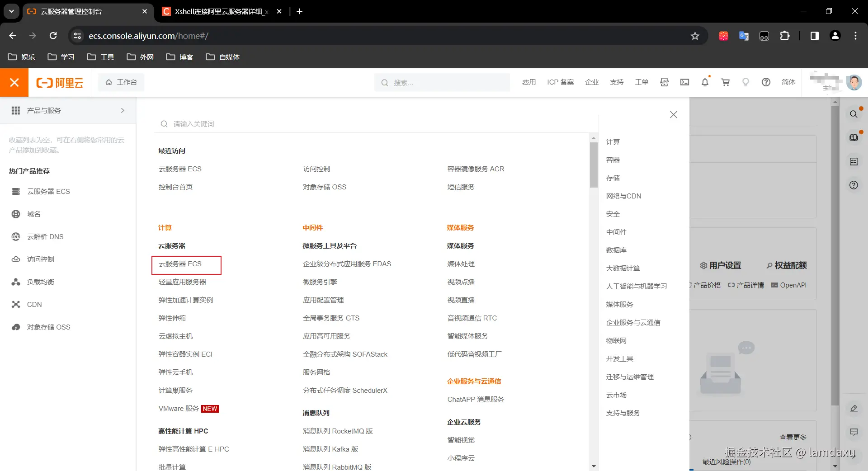Screen dimensions: 868x471
Task: Open 负载均衡 in the left sidebar
Action: coord(40,282)
